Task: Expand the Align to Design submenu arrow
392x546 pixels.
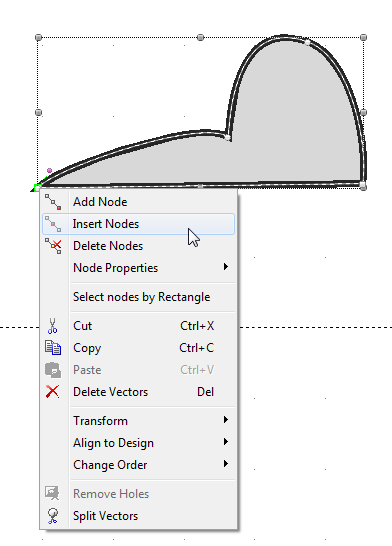Action: (x=226, y=442)
